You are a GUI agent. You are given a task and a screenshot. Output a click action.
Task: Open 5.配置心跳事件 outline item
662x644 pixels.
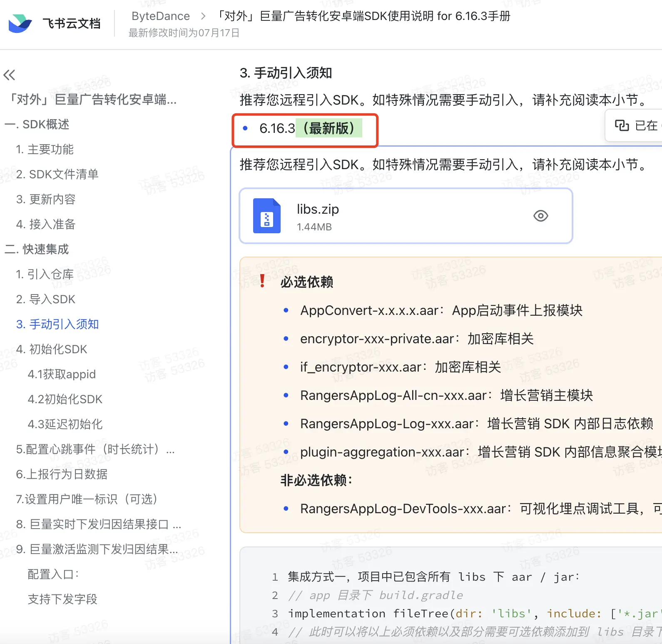tap(95, 449)
